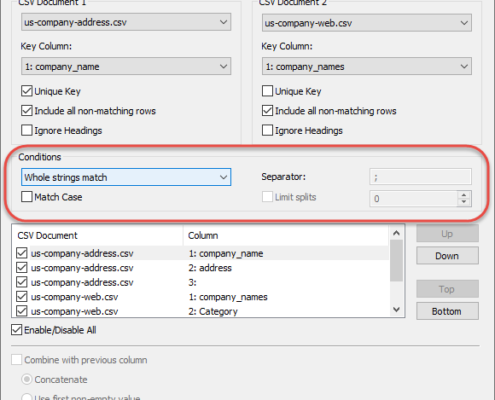Click the column list scroll down arrow
This screenshot has height=400, width=495.
click(x=397, y=310)
